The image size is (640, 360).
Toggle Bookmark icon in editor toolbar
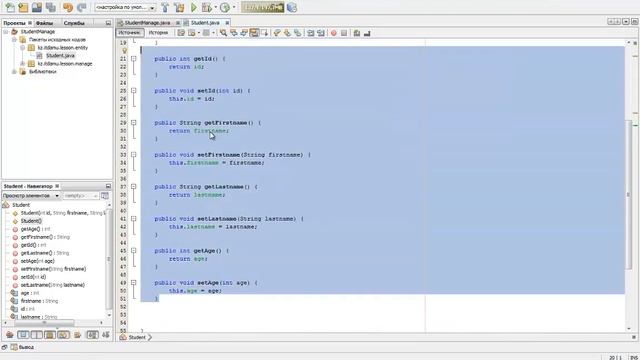(297, 33)
